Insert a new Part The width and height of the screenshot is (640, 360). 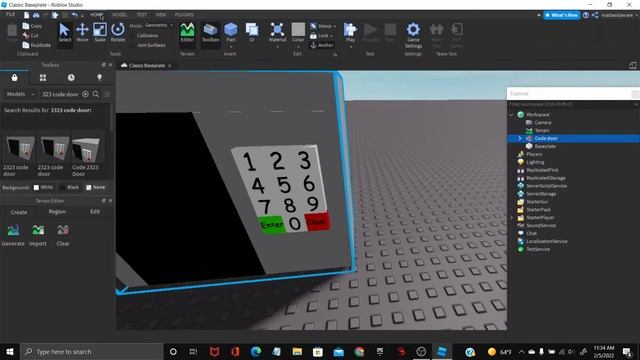point(231,31)
